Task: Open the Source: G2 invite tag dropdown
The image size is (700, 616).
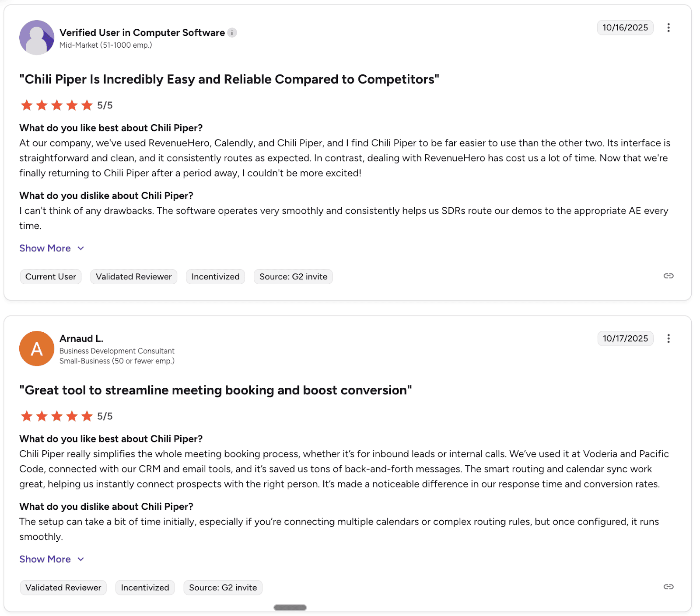Action: (x=293, y=276)
